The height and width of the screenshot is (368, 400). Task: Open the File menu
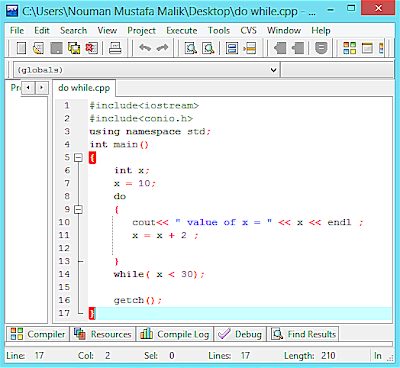click(17, 30)
